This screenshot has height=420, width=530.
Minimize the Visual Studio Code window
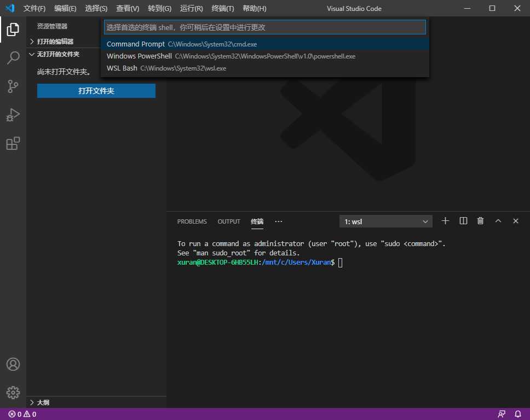467,8
